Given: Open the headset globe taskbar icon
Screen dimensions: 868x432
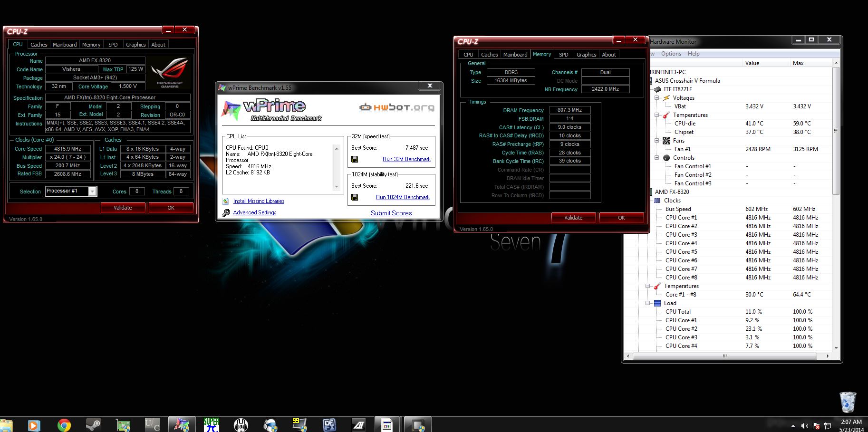Looking at the screenshot, I should pos(270,424).
